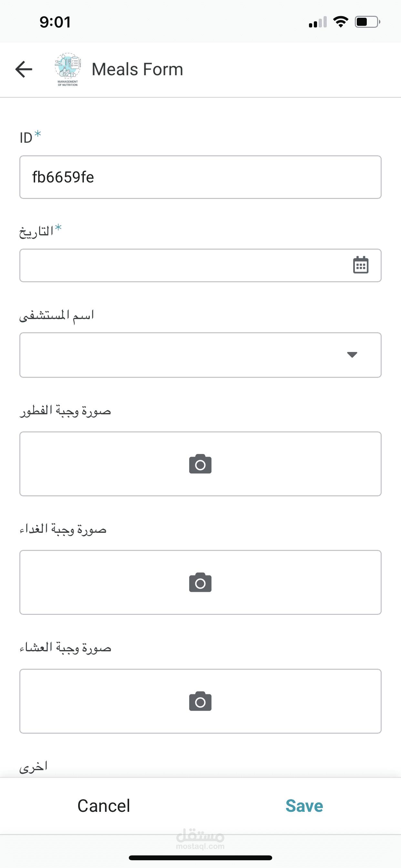Viewport: 401px width, 868px height.
Task: Tap the Wi-Fi status icon
Action: (x=340, y=22)
